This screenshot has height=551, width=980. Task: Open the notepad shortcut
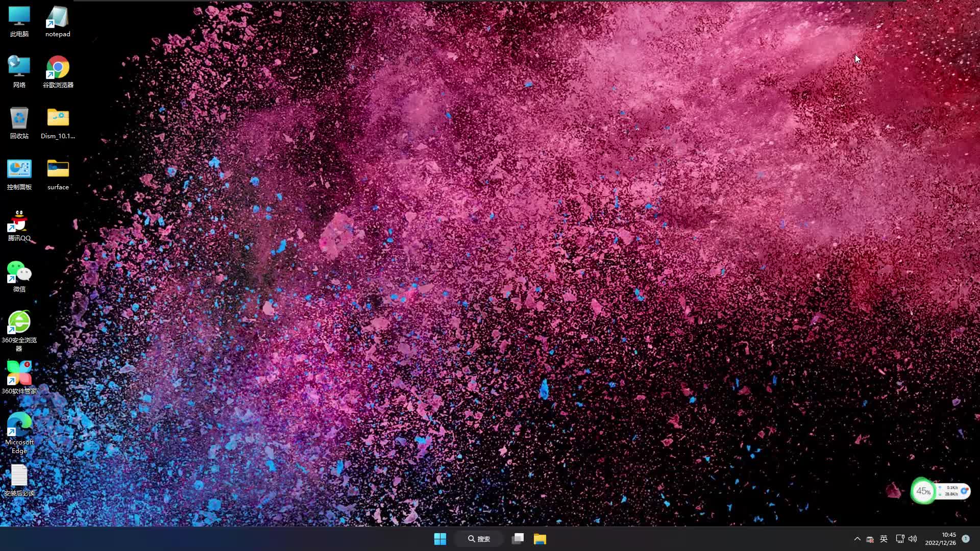coord(57,15)
